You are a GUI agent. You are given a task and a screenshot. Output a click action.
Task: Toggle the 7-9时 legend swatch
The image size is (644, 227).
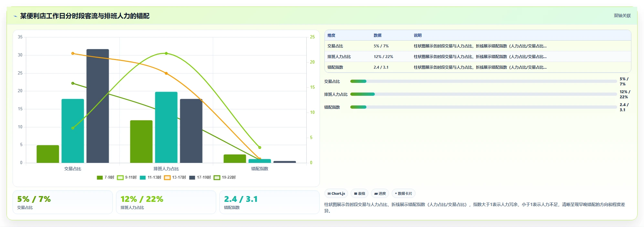(100, 178)
